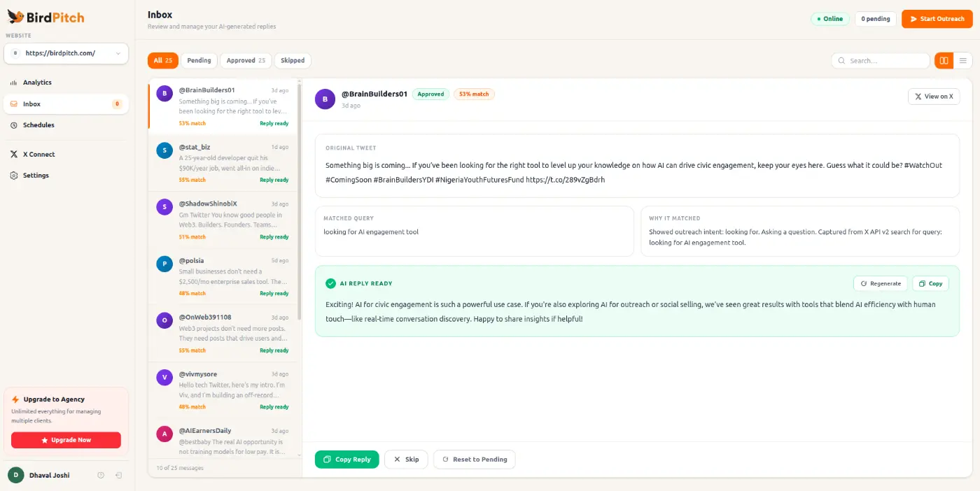Click the @BrainBuilders01 avatar in detail header
The width and height of the screenshot is (980, 491).
point(325,99)
